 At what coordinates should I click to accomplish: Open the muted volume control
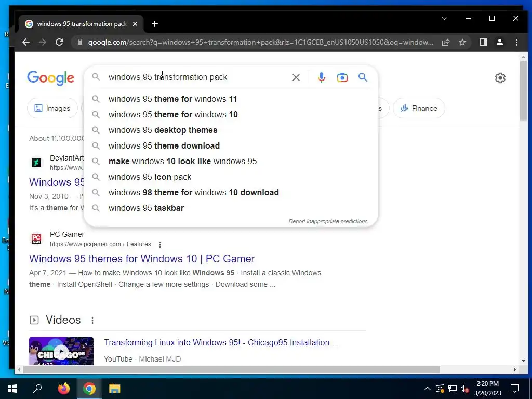(464, 389)
